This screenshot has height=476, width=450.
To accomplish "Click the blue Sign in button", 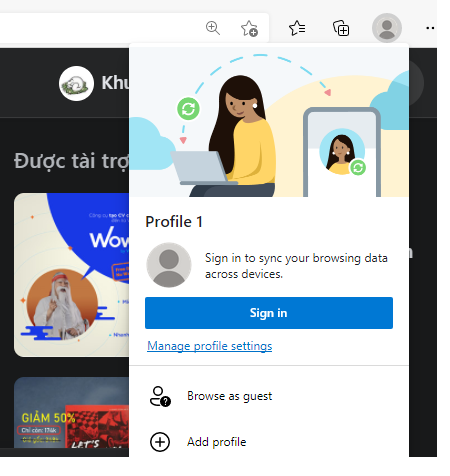I will click(x=269, y=313).
